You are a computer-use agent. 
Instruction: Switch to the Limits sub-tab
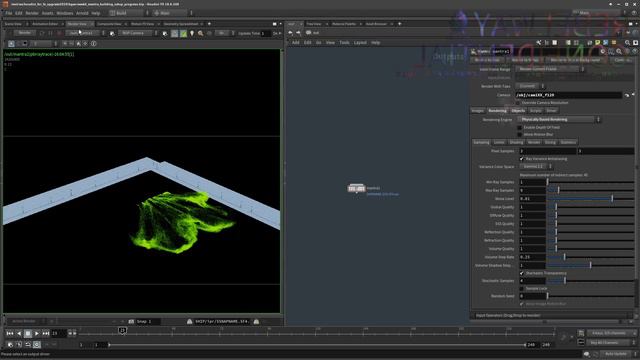tap(499, 142)
